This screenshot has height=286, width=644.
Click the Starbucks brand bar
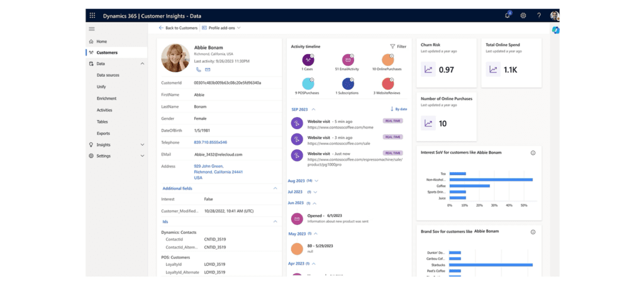point(491,265)
